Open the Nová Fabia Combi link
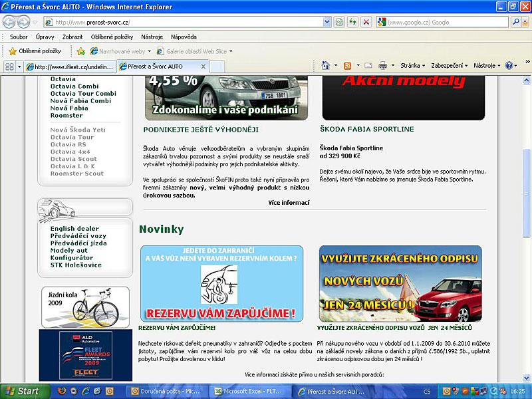Viewport: 532px width, 399px height. click(80, 101)
